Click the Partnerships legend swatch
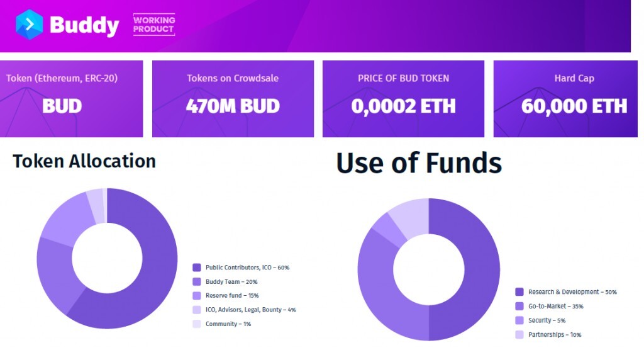 click(x=519, y=335)
